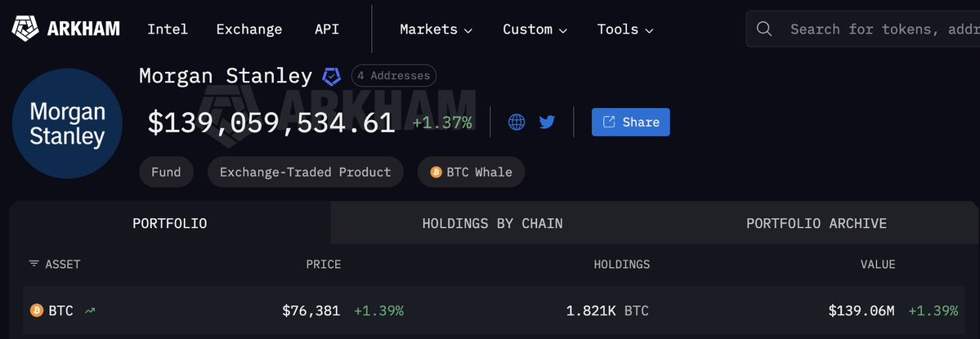Expand the Custom dropdown menu
This screenshot has height=339, width=980.
[535, 29]
